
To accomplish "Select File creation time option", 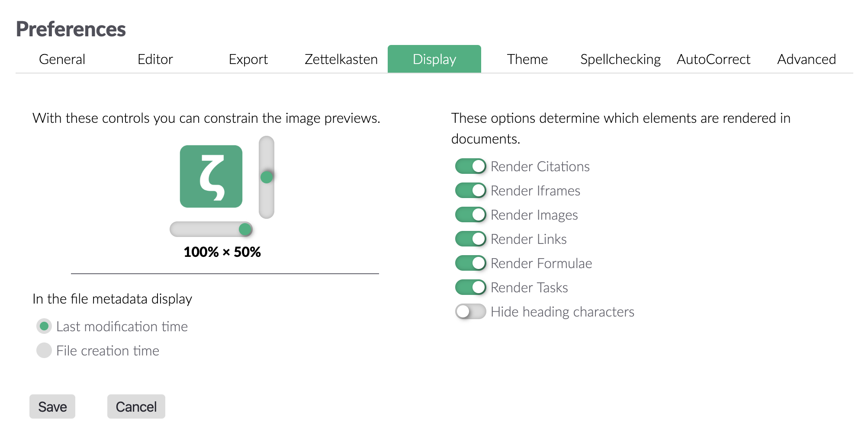I will pyautogui.click(x=44, y=351).
